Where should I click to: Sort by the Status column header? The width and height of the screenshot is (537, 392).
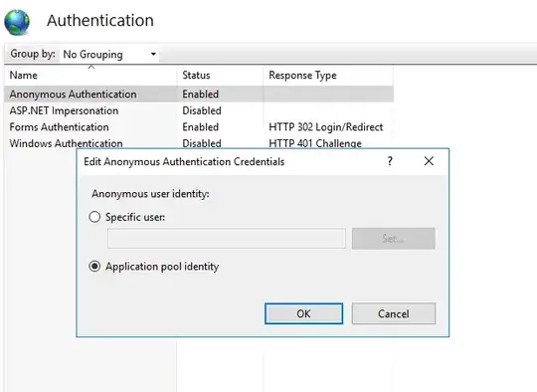(x=220, y=75)
